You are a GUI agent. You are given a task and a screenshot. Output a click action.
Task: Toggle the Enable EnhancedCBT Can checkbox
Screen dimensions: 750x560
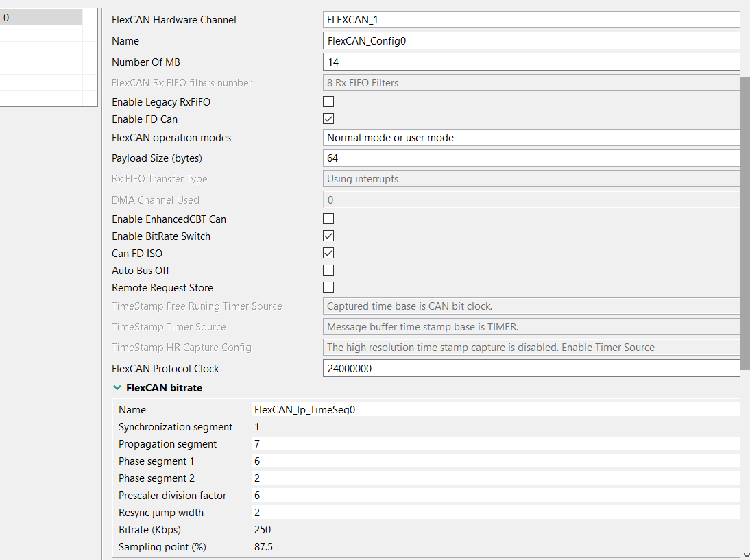(328, 219)
